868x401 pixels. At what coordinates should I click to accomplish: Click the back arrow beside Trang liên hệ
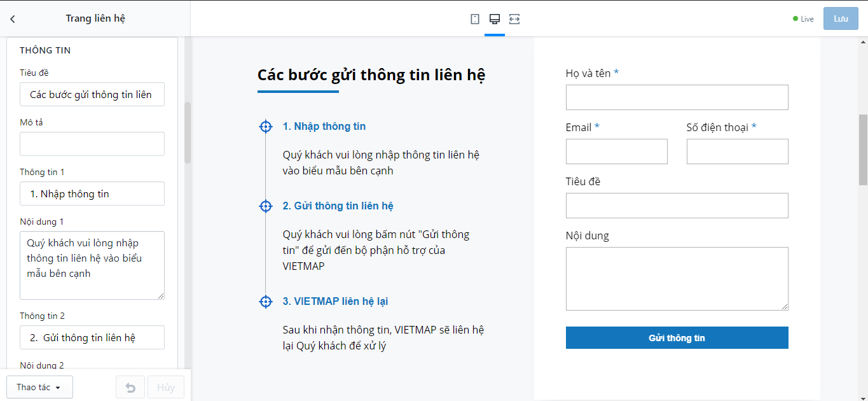click(x=13, y=19)
